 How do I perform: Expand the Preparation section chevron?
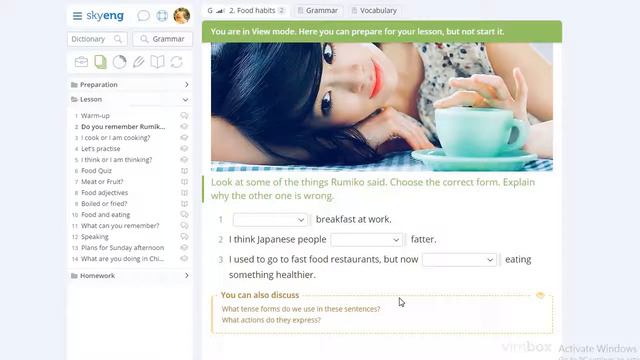pyautogui.click(x=187, y=85)
